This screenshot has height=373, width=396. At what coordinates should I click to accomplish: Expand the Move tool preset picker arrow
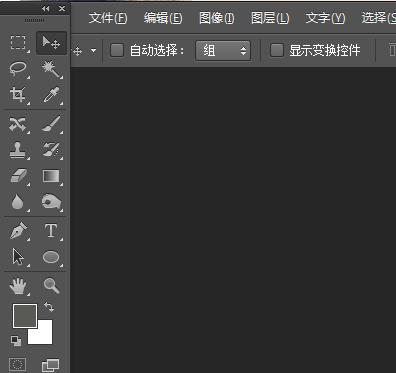pyautogui.click(x=94, y=51)
